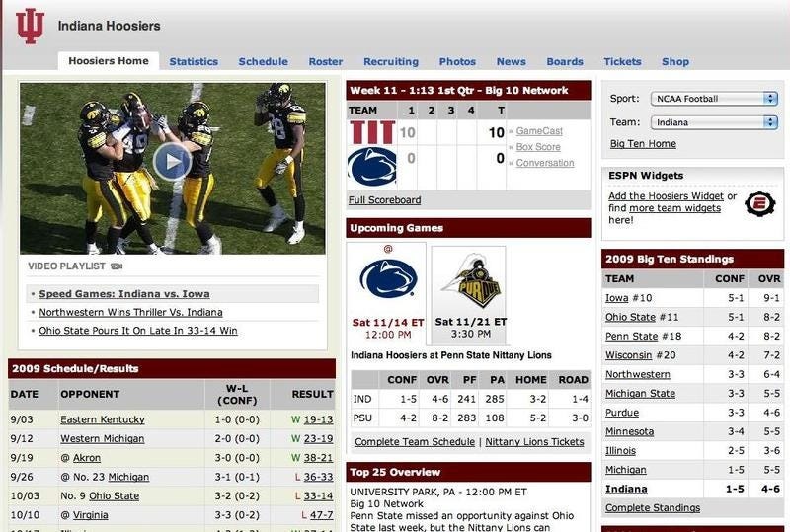790x532 pixels.
Task: Open the 47-7 game result link
Action: (x=321, y=515)
